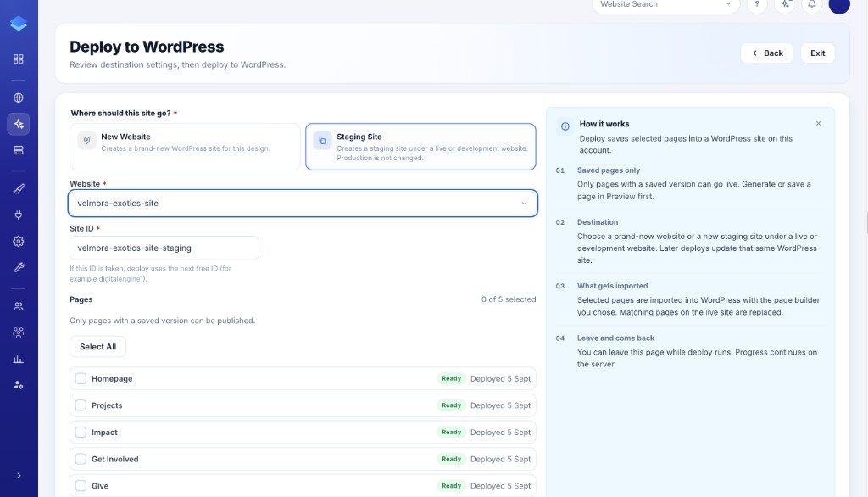This screenshot has height=497, width=868.
Task: Click the Ready badge on Impact row
Action: coord(451,433)
